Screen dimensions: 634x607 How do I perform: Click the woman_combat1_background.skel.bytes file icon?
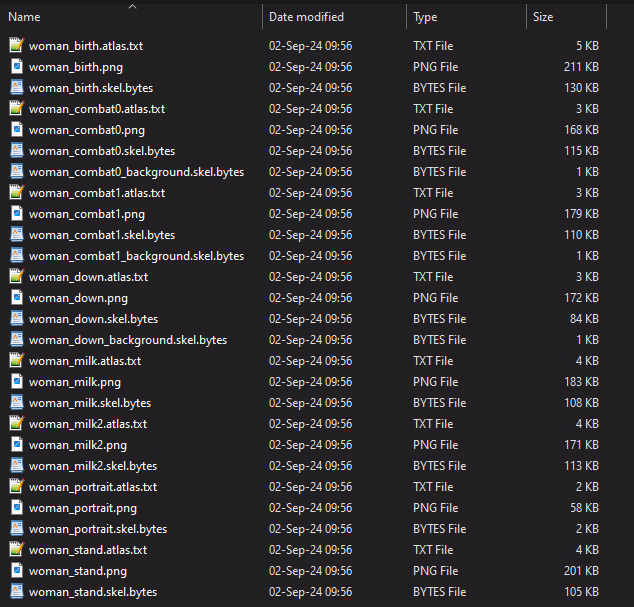click(16, 256)
